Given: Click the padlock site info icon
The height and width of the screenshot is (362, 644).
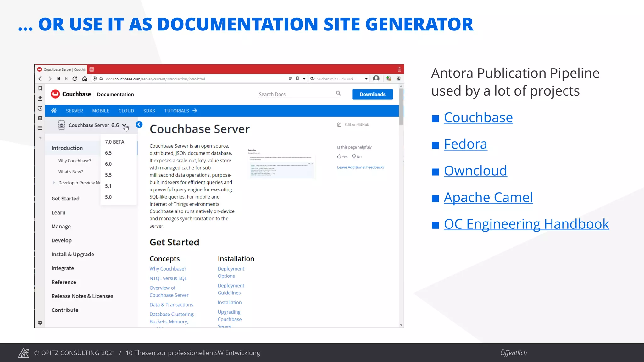Looking at the screenshot, I should pyautogui.click(x=101, y=79).
